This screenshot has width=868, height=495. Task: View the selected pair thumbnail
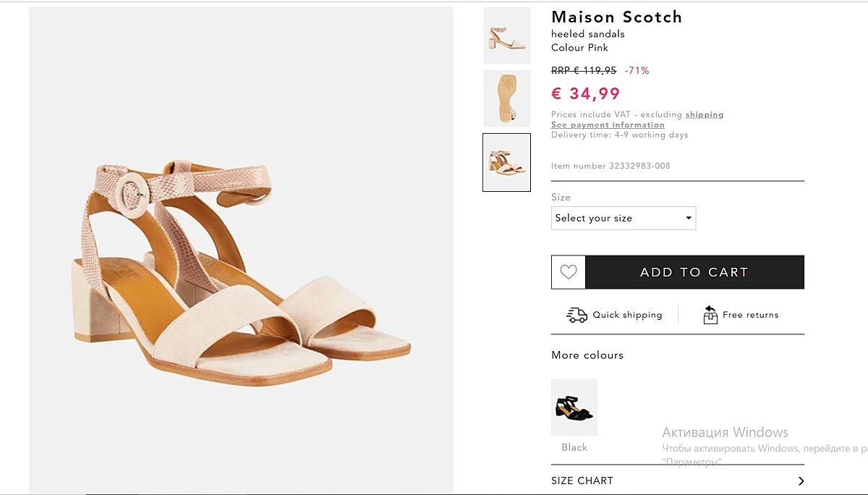506,162
